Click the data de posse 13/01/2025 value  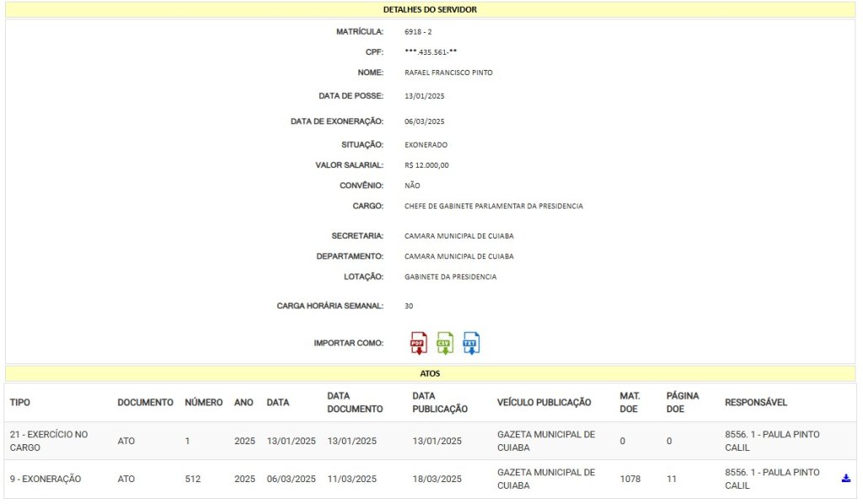click(425, 96)
